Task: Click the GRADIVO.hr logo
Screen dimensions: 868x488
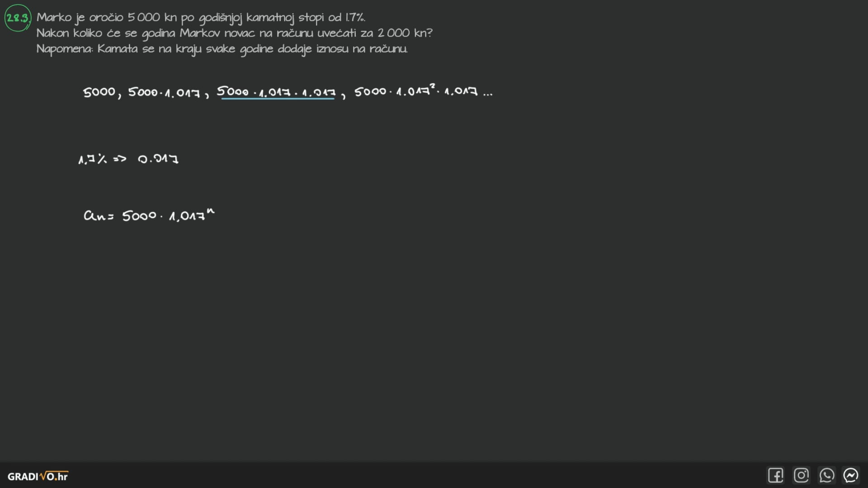Action: tap(38, 476)
